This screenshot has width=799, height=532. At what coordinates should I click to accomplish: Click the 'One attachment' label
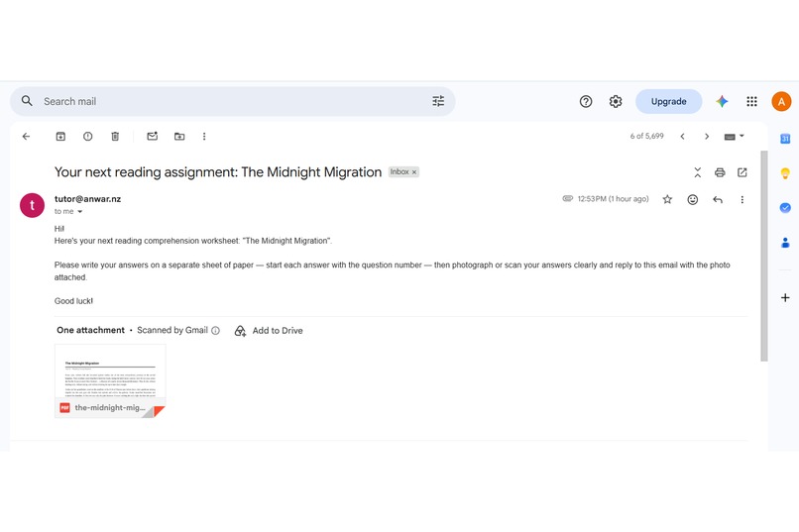90,331
